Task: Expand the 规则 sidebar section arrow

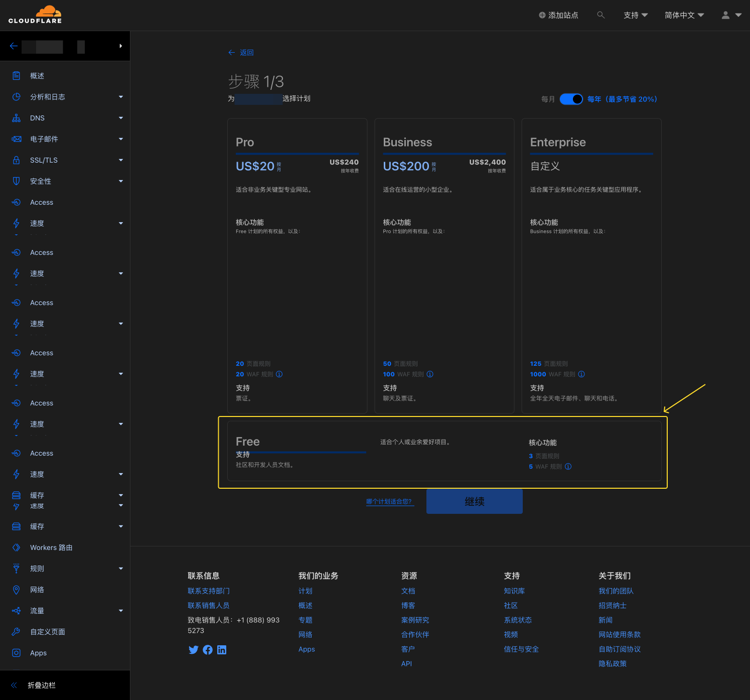Action: coord(121,569)
